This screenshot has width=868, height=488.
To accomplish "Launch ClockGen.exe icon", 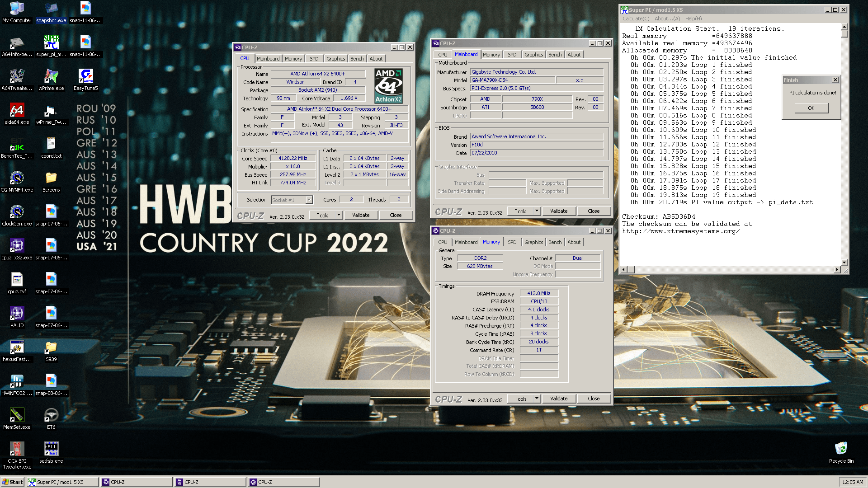I will (17, 216).
